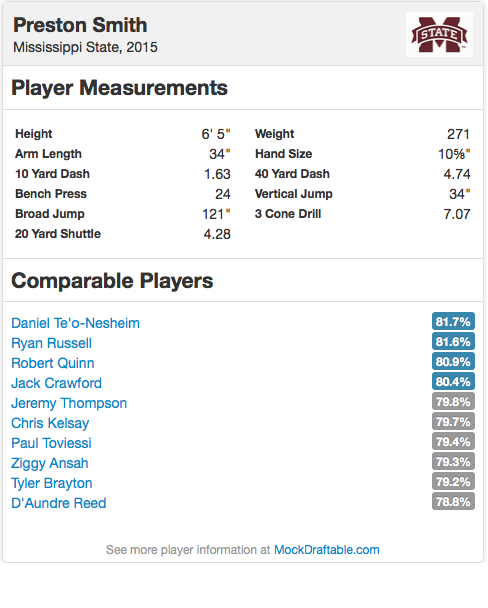Screen dimensions: 488x608
Task: Click the Preston Smith name heading
Action: tap(80, 25)
